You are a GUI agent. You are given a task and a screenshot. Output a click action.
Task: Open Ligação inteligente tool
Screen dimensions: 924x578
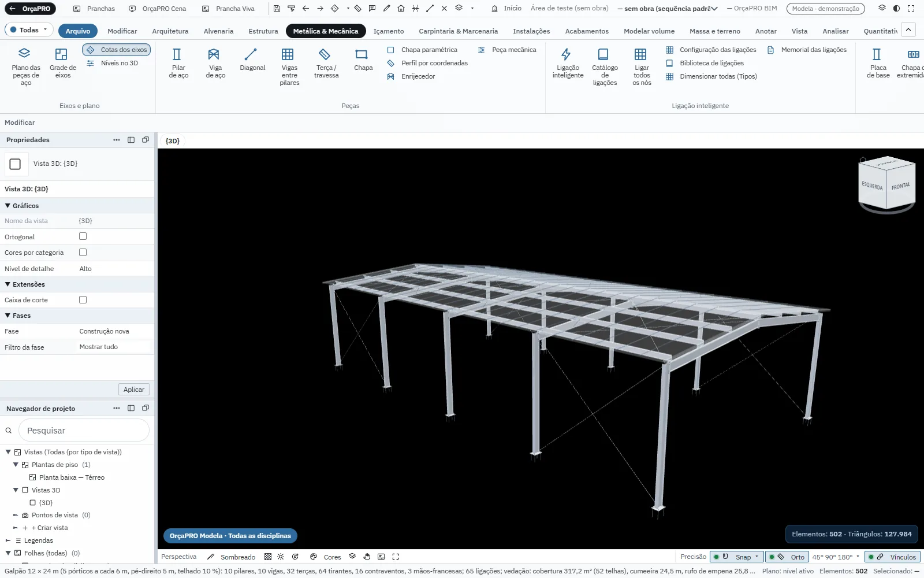point(568,64)
